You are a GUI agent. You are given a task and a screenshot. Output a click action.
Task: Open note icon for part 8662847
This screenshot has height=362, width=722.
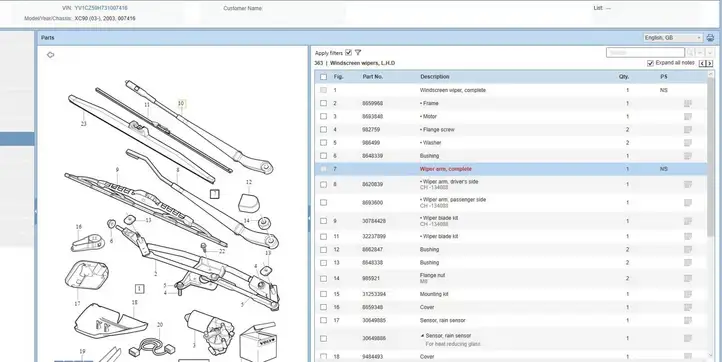click(x=688, y=250)
